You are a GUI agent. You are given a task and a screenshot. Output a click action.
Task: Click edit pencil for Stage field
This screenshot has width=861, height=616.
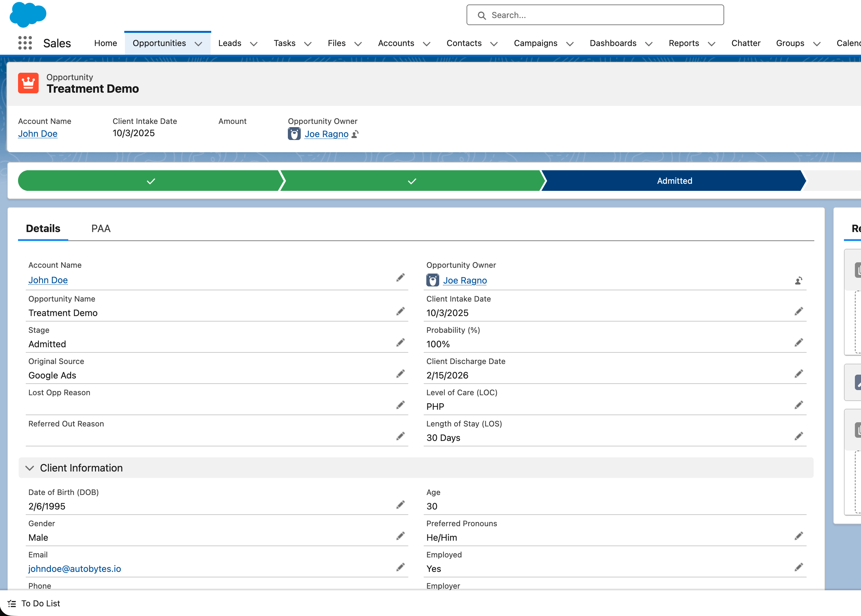click(400, 342)
